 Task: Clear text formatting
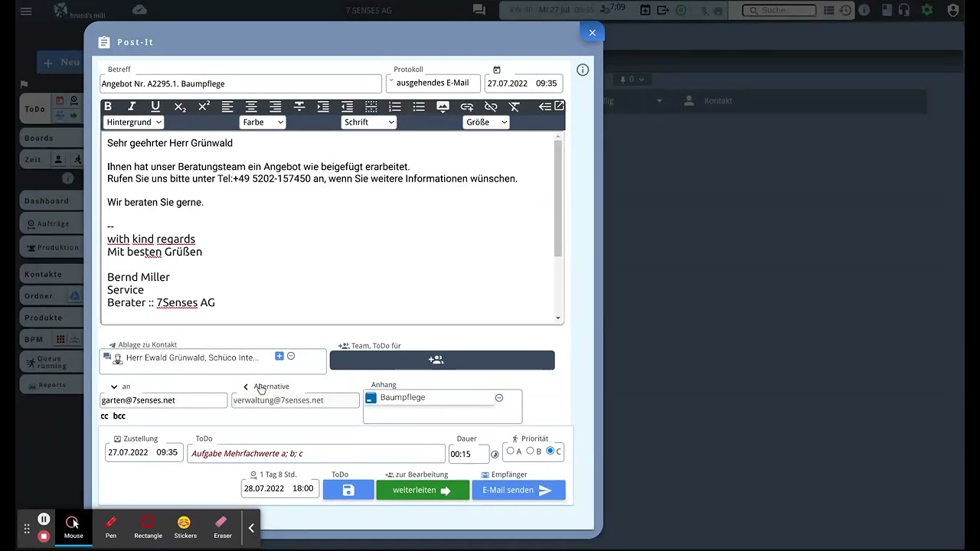(514, 106)
